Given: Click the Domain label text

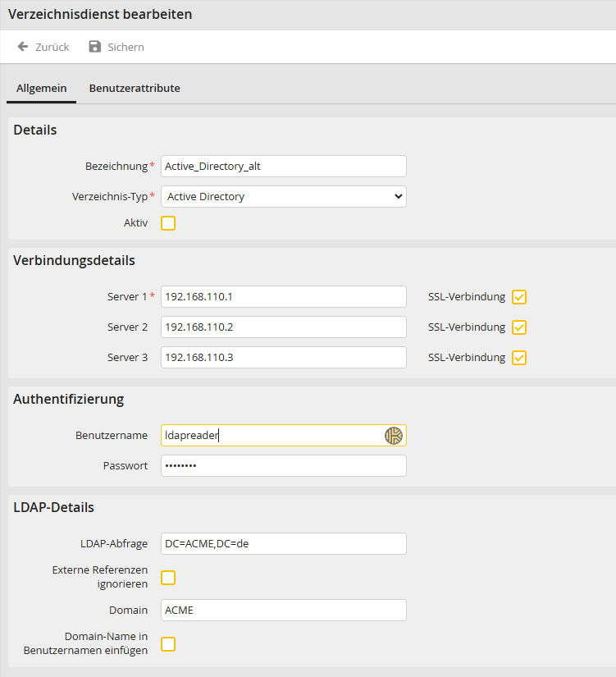Looking at the screenshot, I should pos(128,610).
